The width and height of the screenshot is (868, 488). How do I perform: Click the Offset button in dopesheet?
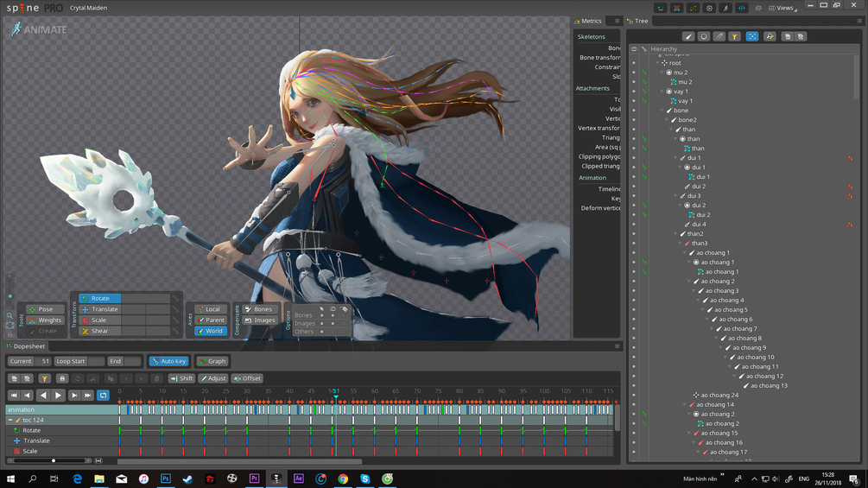coord(248,378)
